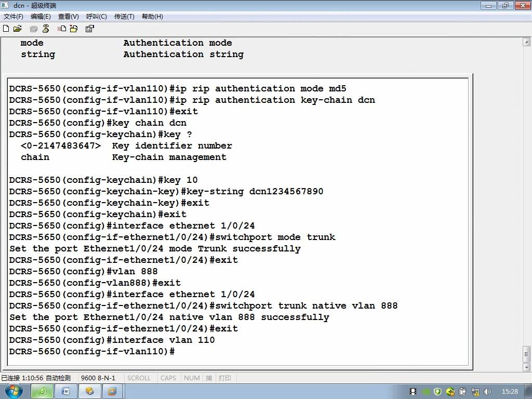Click the 'interface vlan 110' command line

[x=112, y=340]
